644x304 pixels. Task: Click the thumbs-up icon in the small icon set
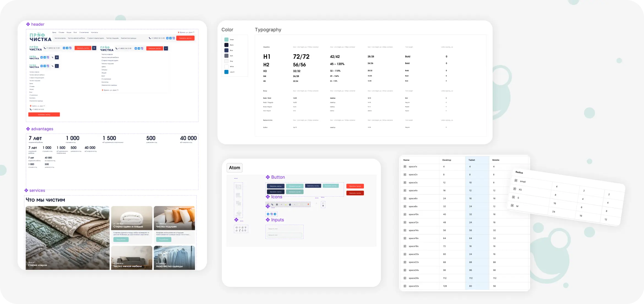[x=237, y=230]
